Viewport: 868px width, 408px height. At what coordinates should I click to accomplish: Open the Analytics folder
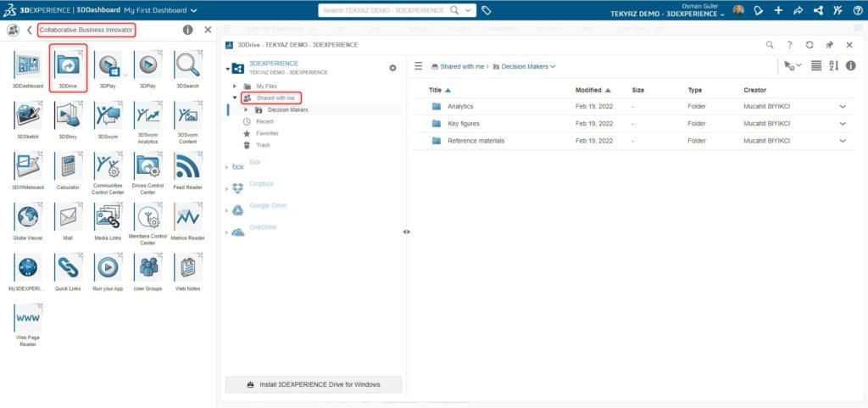(x=460, y=106)
